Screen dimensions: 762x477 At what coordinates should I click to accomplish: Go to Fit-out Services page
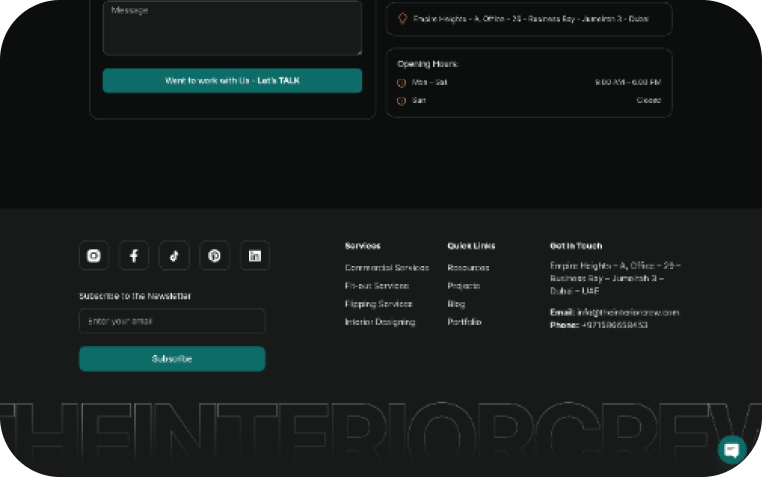[x=376, y=286]
